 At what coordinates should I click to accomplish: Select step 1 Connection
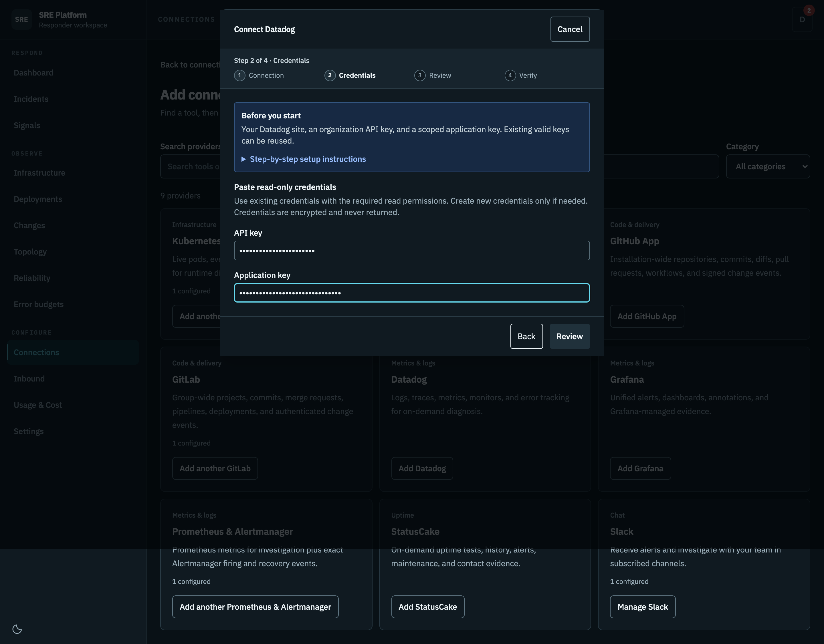(x=259, y=75)
